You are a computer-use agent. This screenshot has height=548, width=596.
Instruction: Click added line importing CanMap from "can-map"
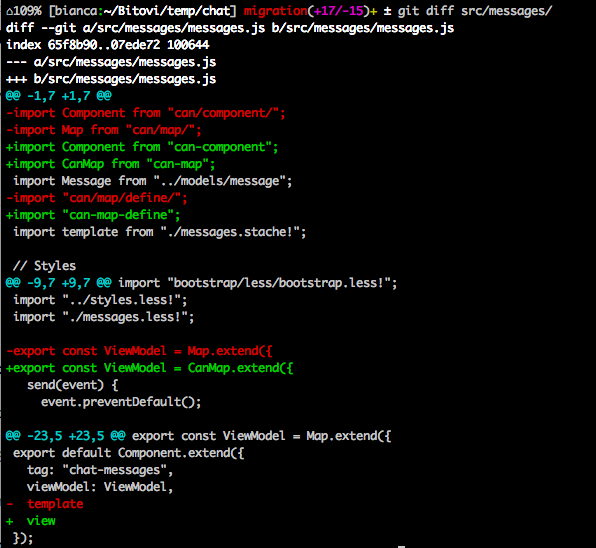(x=111, y=164)
